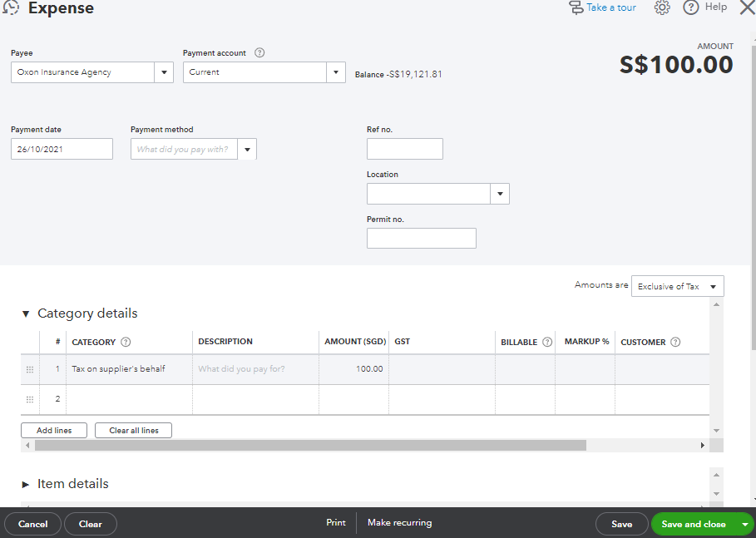This screenshot has width=756, height=538.
Task: Open the Payee dropdown
Action: coord(163,72)
